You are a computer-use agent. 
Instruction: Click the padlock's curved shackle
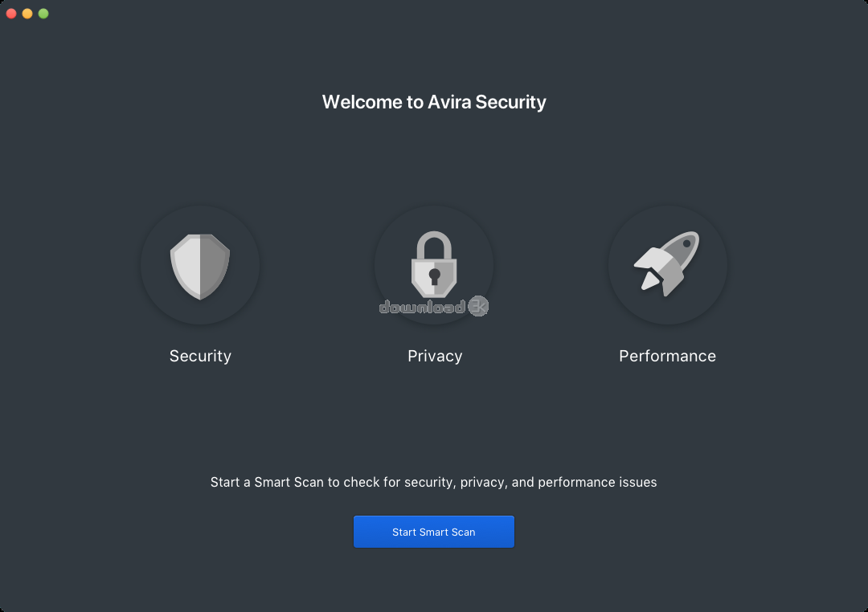tap(434, 245)
